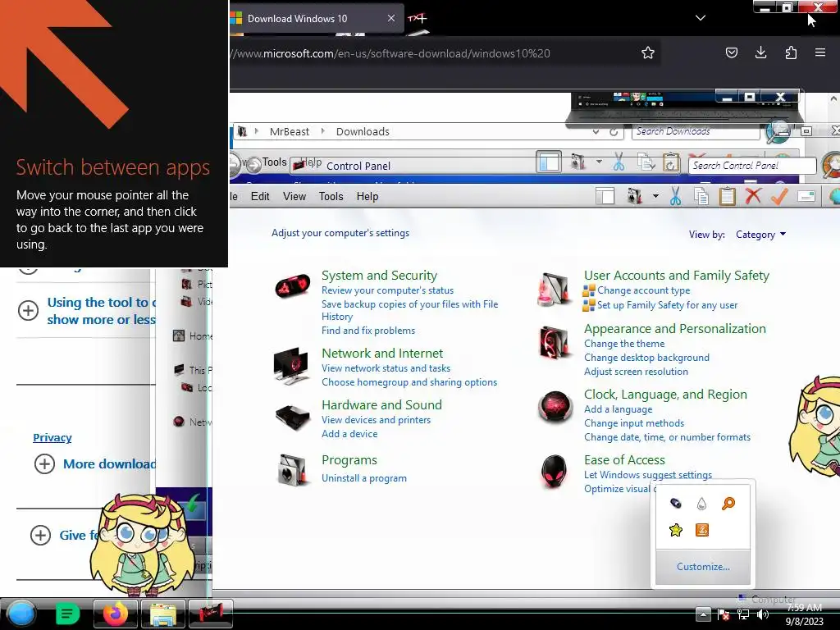The width and height of the screenshot is (840, 630).
Task: Click the Hardware and Sound device icon
Action: (x=293, y=416)
